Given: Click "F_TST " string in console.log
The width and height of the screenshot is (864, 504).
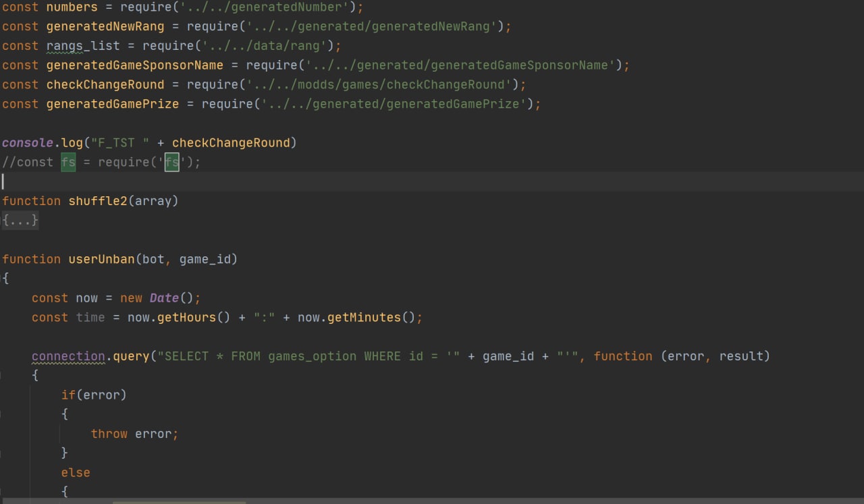Looking at the screenshot, I should coord(121,142).
